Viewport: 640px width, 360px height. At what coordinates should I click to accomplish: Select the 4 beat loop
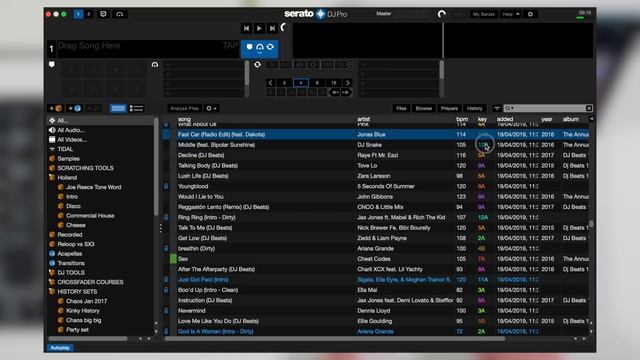coord(301,82)
